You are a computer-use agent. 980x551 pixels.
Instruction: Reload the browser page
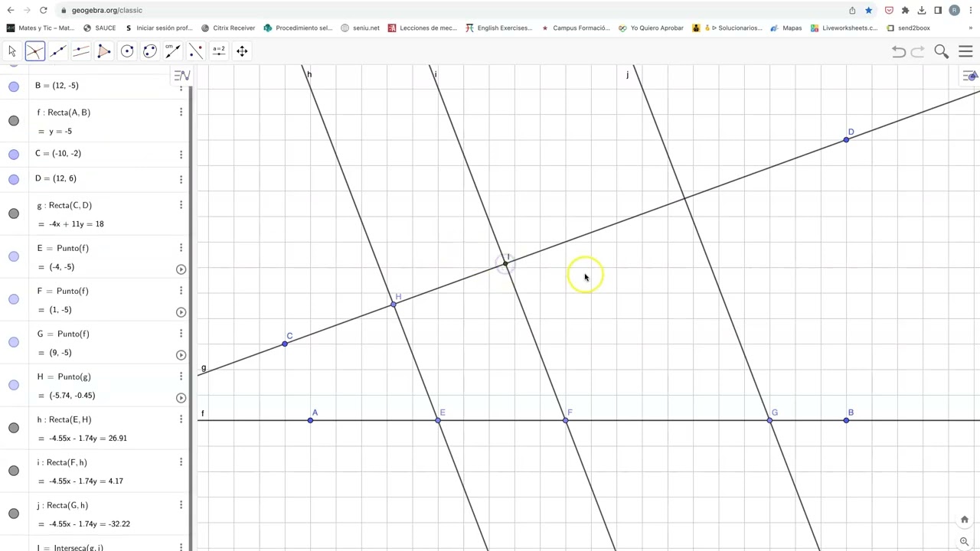tap(44, 10)
